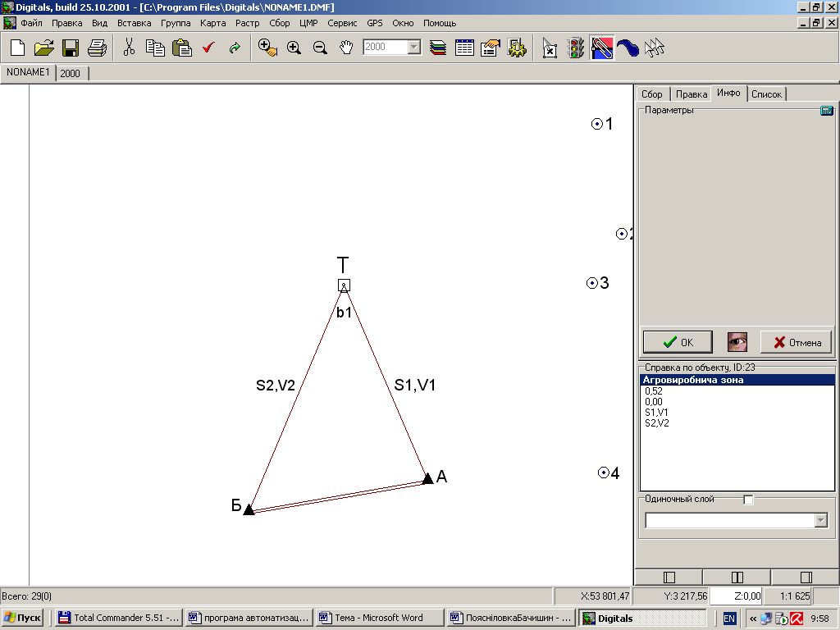This screenshot has height=630, width=840.
Task: Click the traffic light icon
Action: [576, 48]
